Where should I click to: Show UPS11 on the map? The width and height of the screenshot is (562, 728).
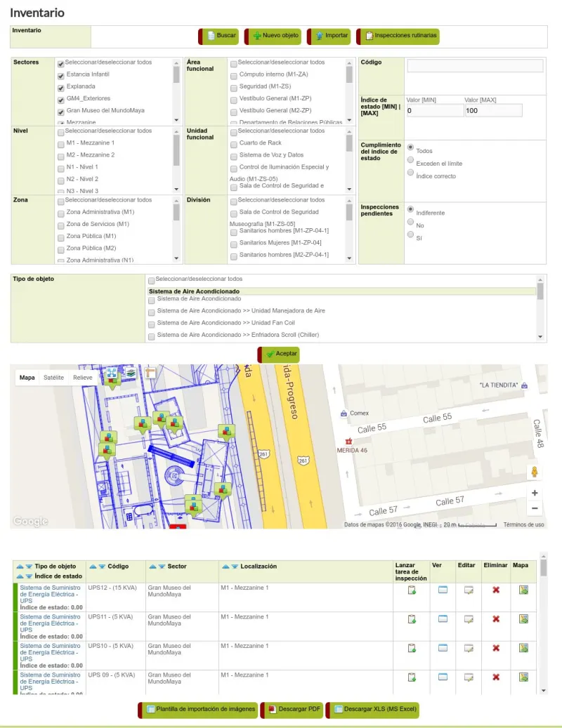pyautogui.click(x=523, y=619)
